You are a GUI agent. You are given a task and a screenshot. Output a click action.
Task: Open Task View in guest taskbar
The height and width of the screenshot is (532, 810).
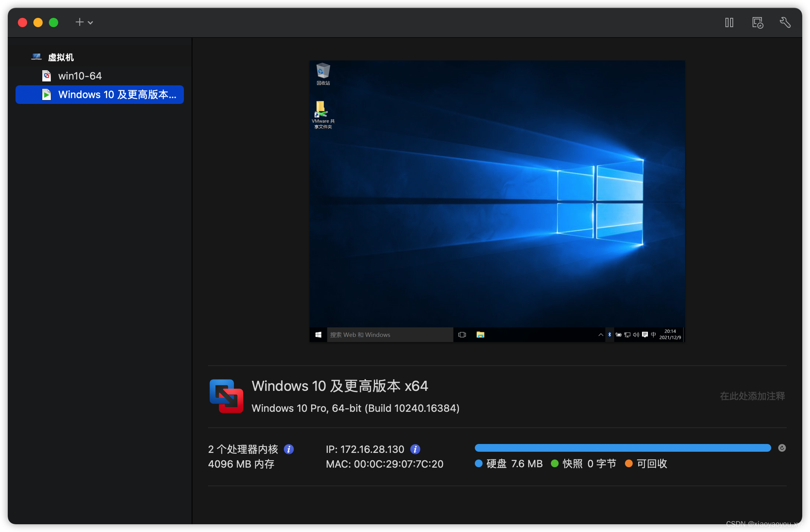pyautogui.click(x=462, y=335)
